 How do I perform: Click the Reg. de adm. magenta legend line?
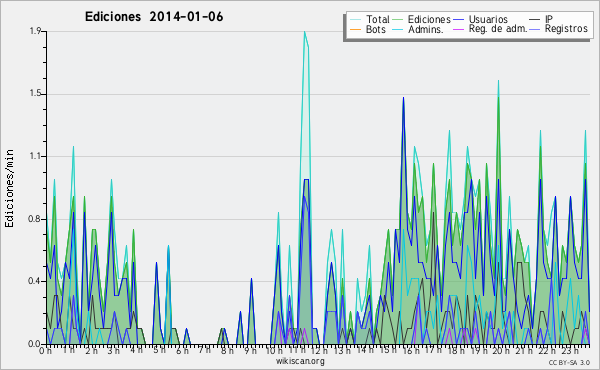[x=458, y=29]
